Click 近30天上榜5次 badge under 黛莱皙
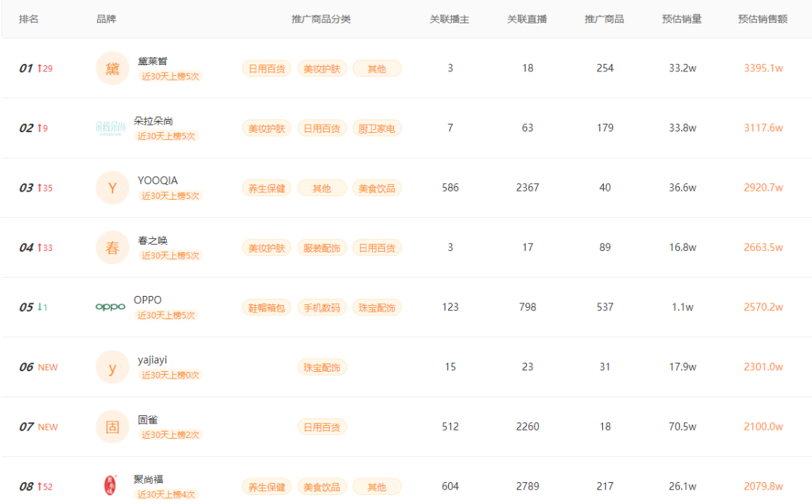The height and width of the screenshot is (504, 812). tap(171, 77)
